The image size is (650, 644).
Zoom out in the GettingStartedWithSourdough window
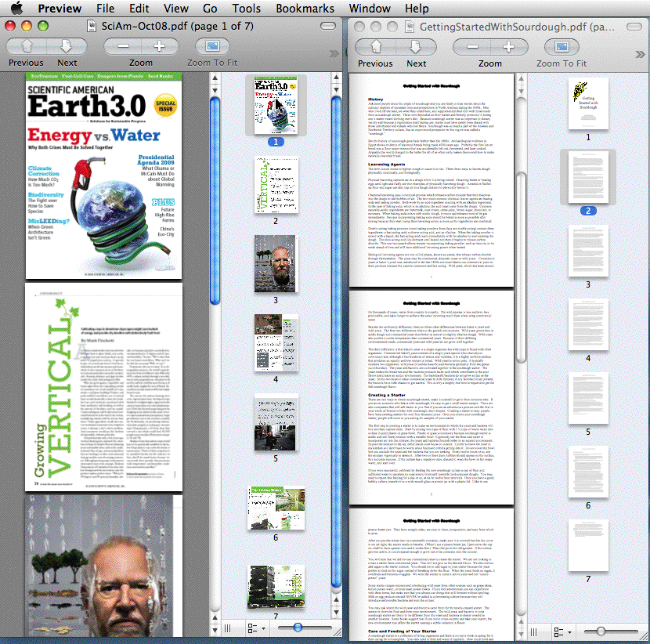click(x=474, y=47)
